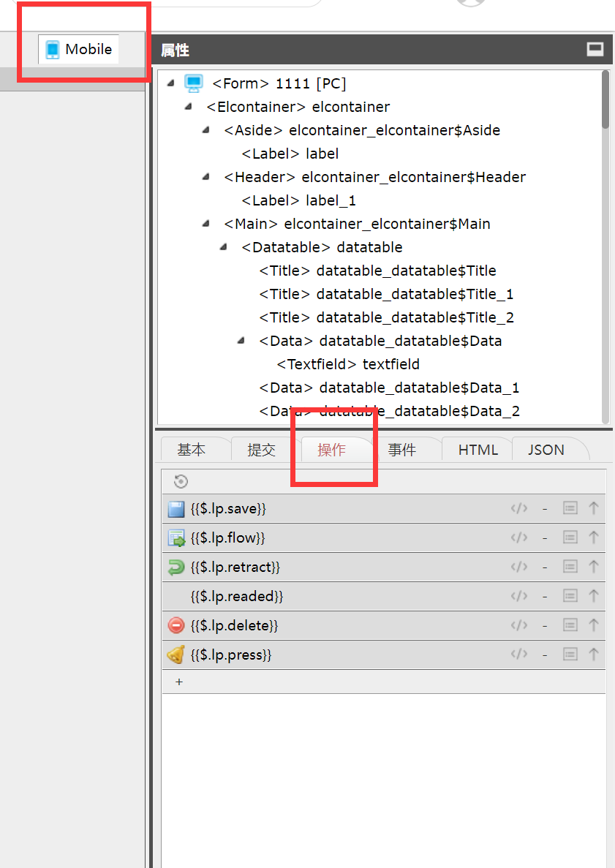Click the green retract arrow icon
Viewport: 615px width, 868px height.
pyautogui.click(x=176, y=567)
